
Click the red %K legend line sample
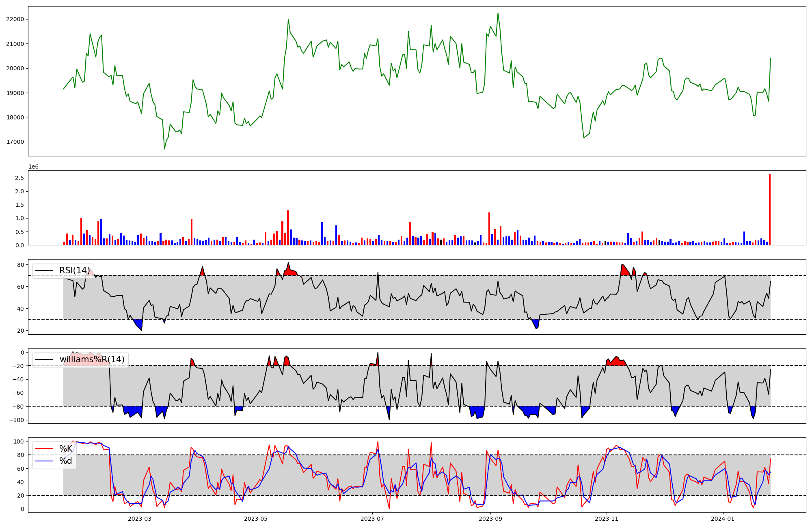point(44,449)
